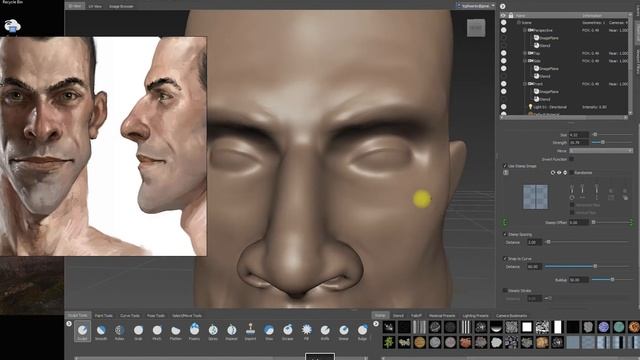Viewport: 640px width, 360px height.
Task: Switch to the Paint Tools tab
Action: [104, 316]
